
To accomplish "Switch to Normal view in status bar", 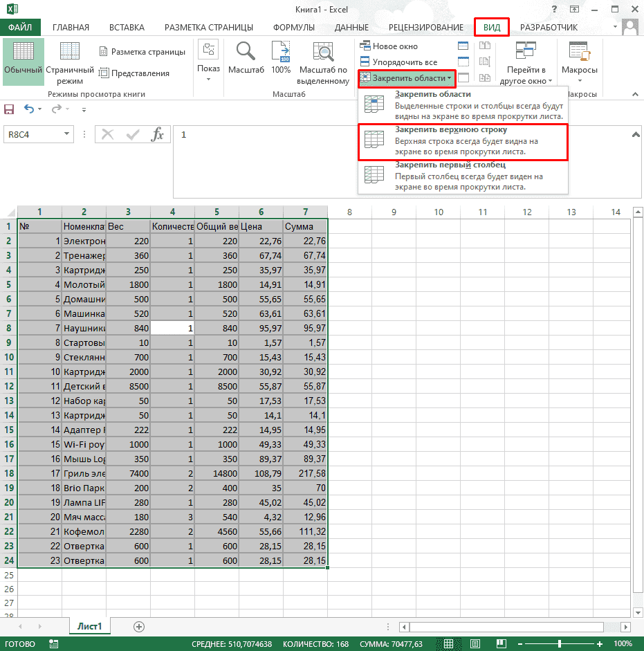I will (x=448, y=644).
